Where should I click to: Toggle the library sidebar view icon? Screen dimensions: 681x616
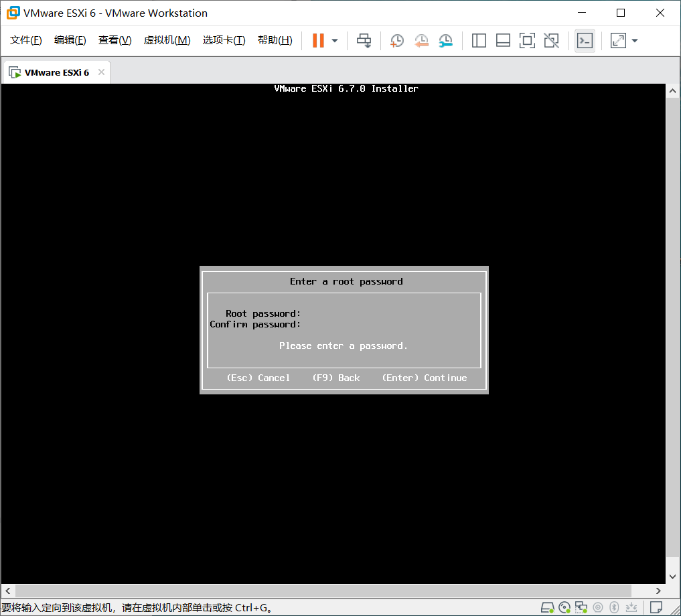tap(479, 41)
